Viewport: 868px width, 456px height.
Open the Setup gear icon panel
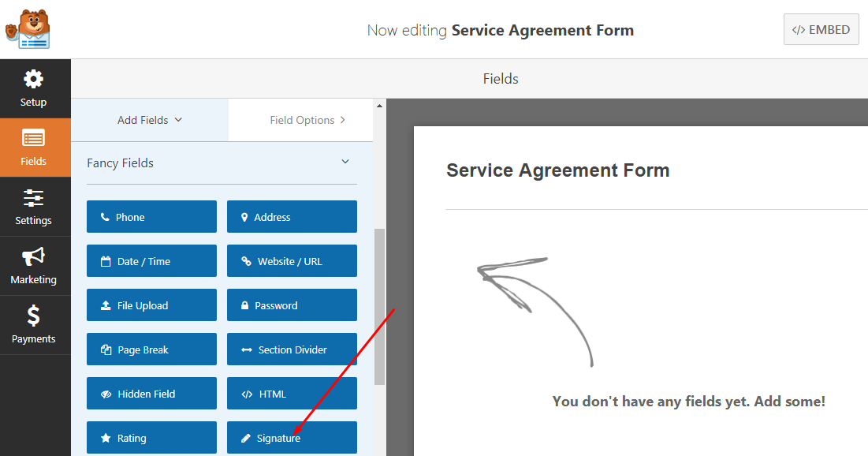pos(34,80)
